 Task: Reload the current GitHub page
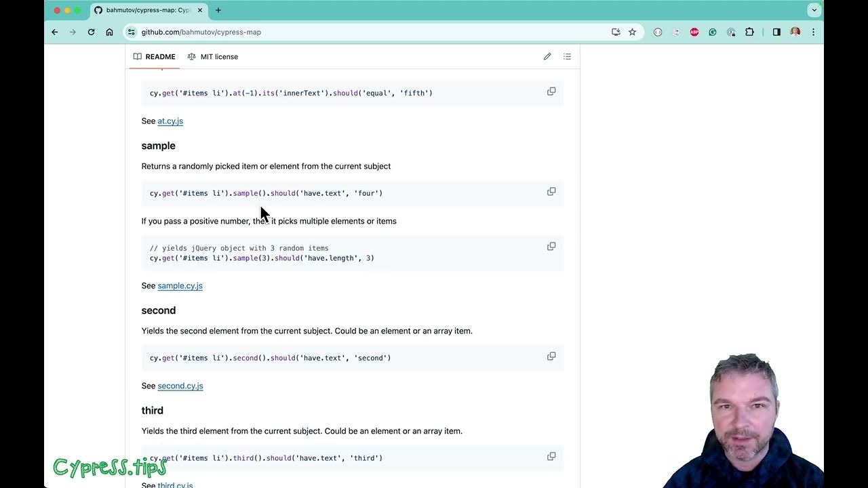click(x=91, y=32)
